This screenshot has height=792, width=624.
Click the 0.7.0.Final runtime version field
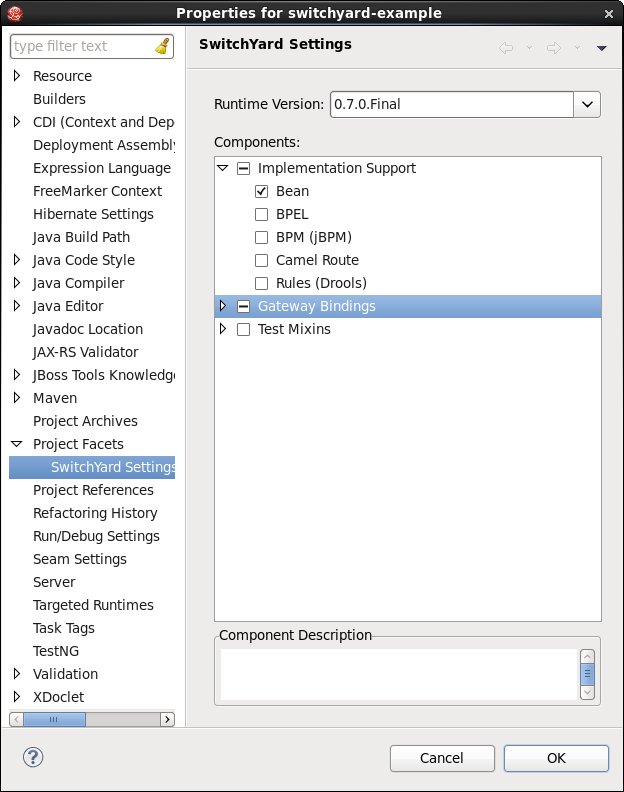tap(452, 105)
